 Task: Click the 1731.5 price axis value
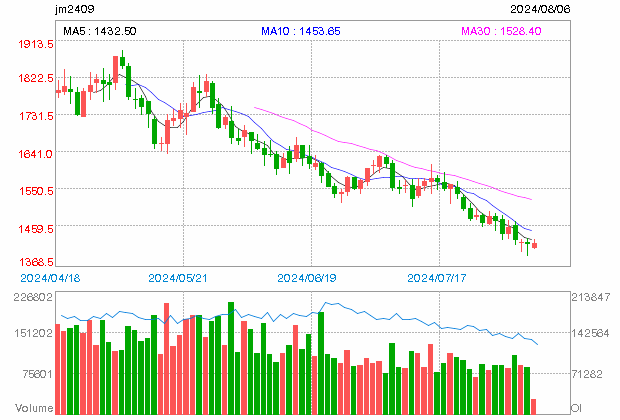coord(34,117)
